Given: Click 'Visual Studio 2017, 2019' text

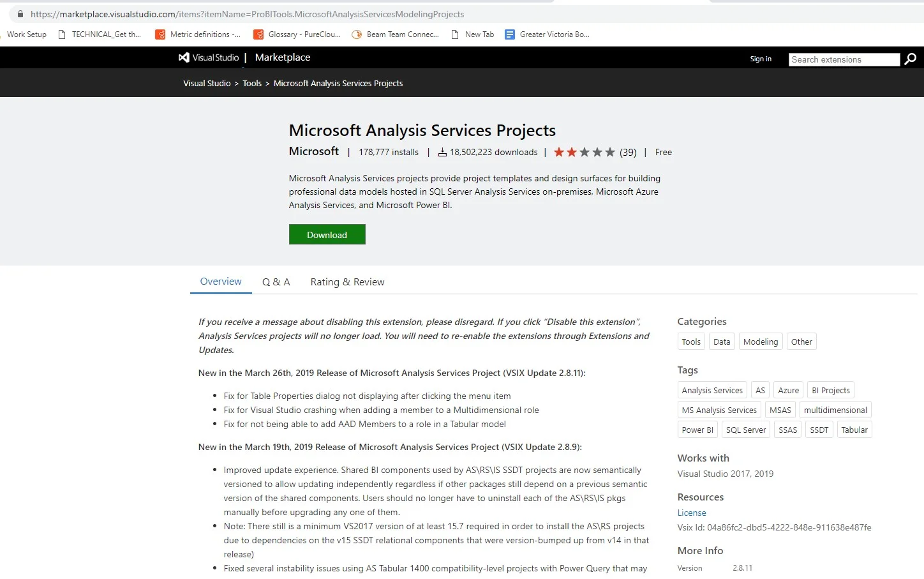Looking at the screenshot, I should coord(726,474).
